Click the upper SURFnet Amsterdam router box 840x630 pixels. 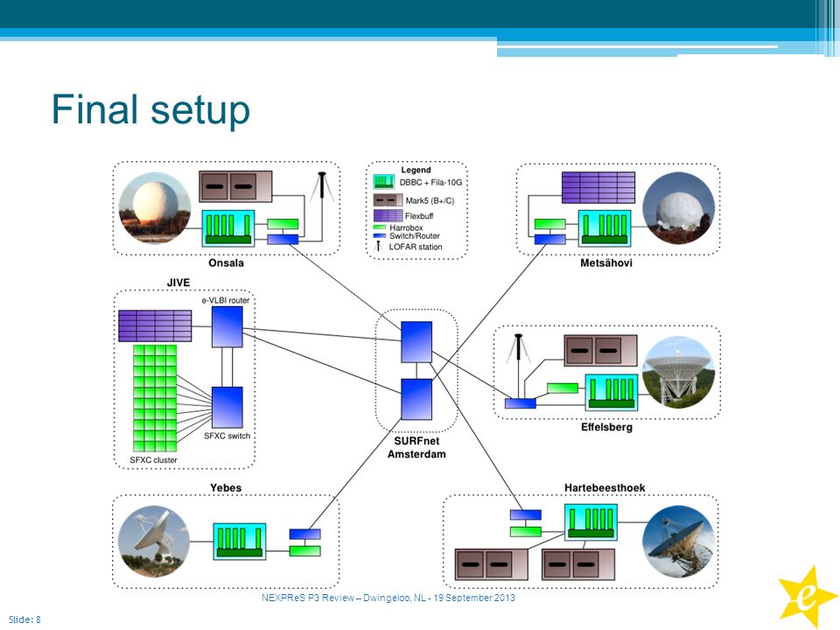(416, 342)
